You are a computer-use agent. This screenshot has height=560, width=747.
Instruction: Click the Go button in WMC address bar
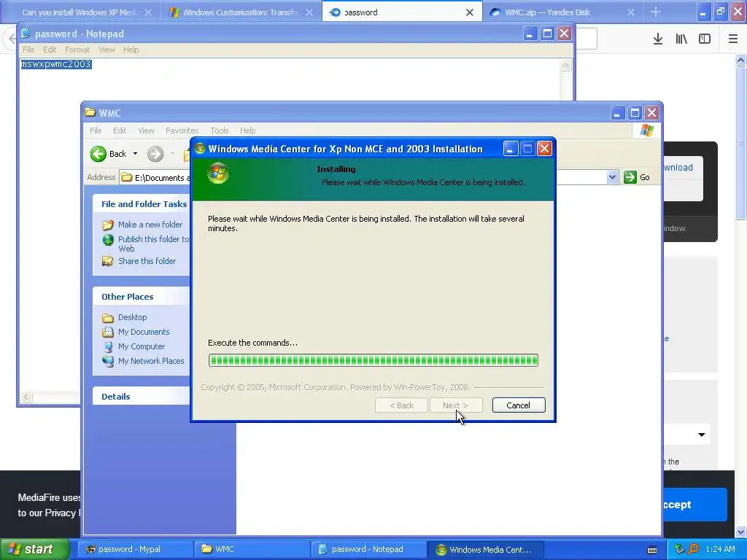pos(637,177)
